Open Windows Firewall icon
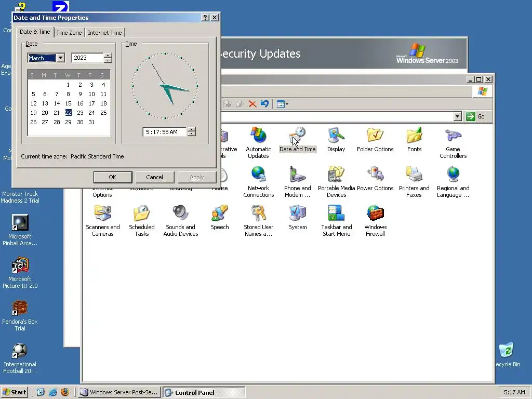Image resolution: width=532 pixels, height=399 pixels. point(375,221)
